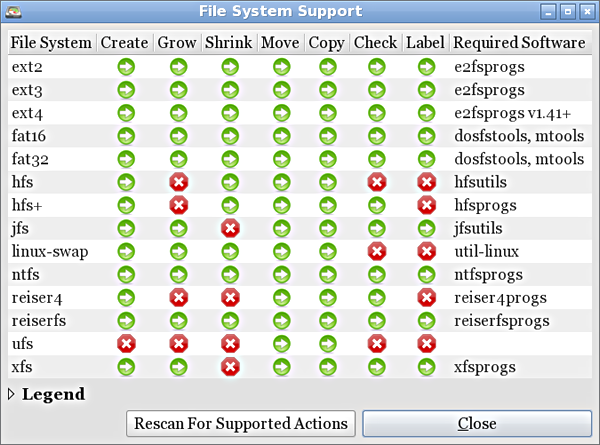Click the red Shrink icon for jfs
Viewport: 600px width, 445px height.
pyautogui.click(x=229, y=228)
